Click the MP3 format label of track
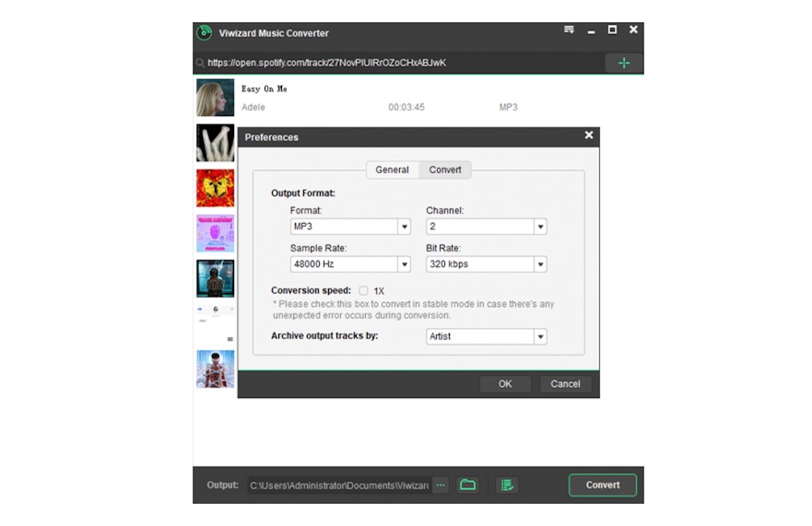 click(508, 107)
